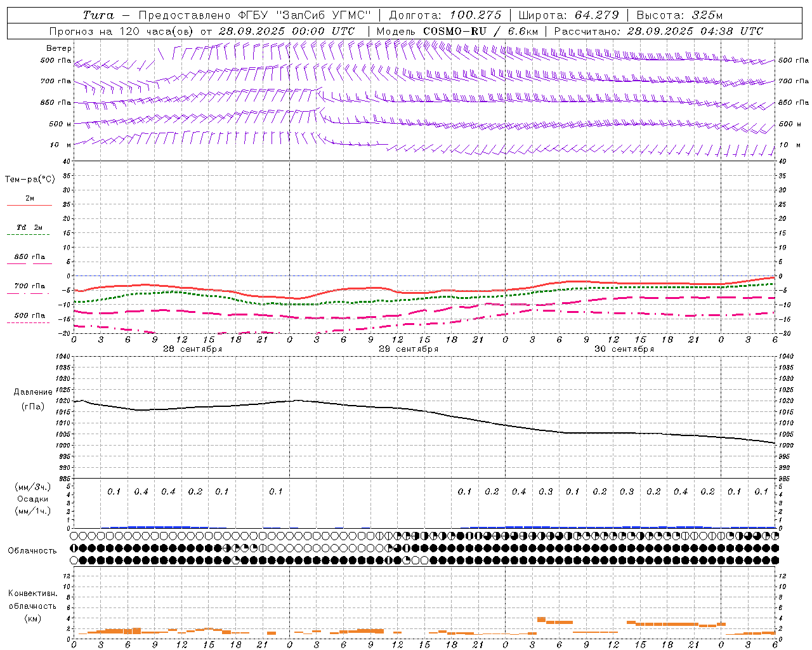Image resolution: width=812 pixels, height=650 pixels.
Task: Click the half-filled circle starting middle cloud row
Action: pyautogui.click(x=74, y=548)
